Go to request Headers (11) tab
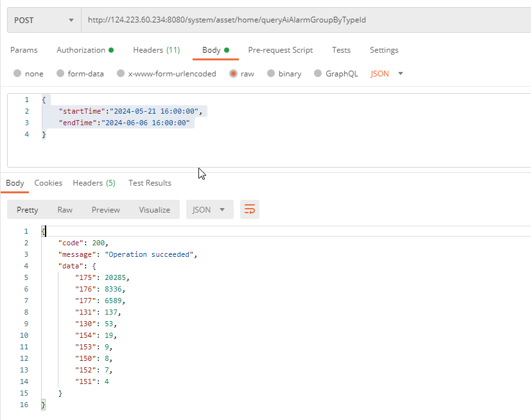This screenshot has height=420, width=531. coord(156,50)
